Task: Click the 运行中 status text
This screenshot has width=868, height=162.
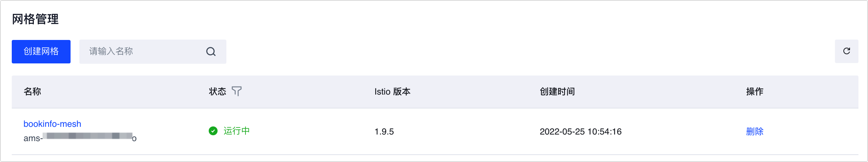Action: click(x=236, y=131)
